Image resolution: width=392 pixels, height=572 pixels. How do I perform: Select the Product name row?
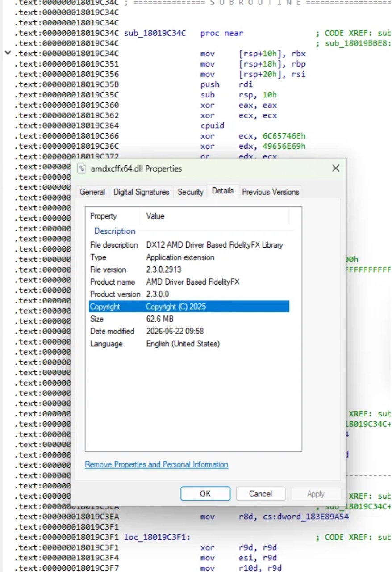(189, 282)
